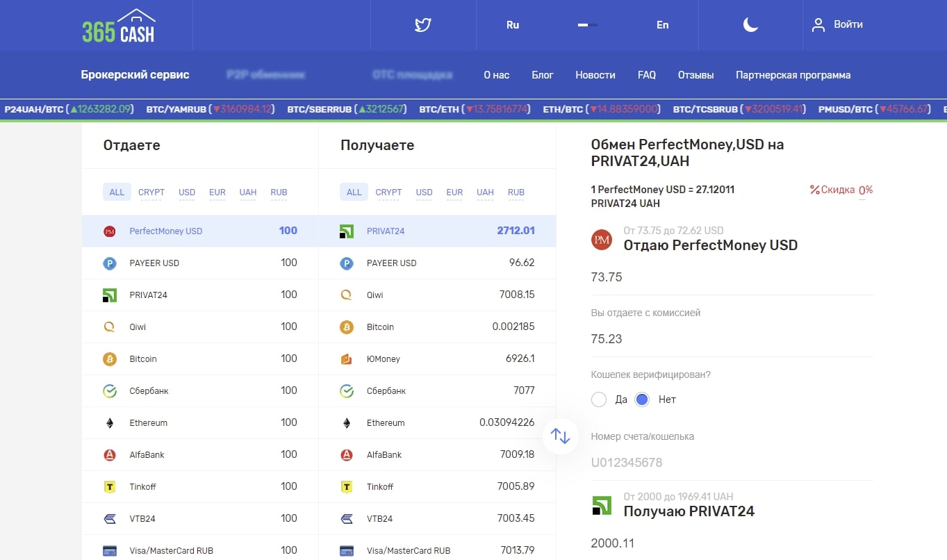
Task: Edit the Получаю PRIVAT24 amount 2000.11
Action: coord(732,543)
